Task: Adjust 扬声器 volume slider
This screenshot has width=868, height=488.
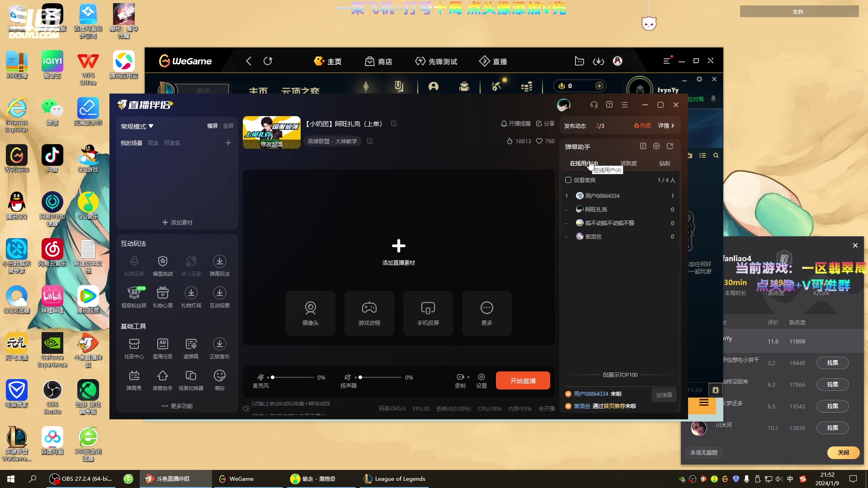Action: 381,377
